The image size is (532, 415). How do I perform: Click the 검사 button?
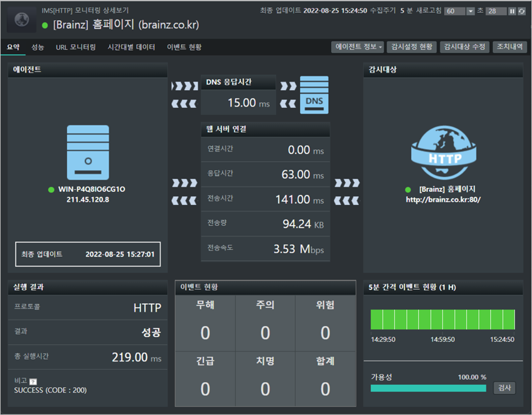coord(504,388)
